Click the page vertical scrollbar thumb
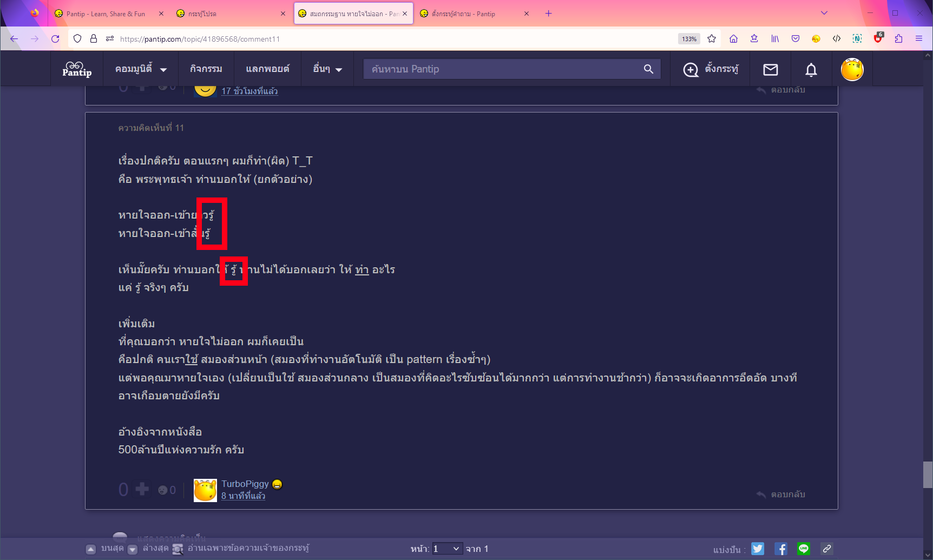 [928, 475]
